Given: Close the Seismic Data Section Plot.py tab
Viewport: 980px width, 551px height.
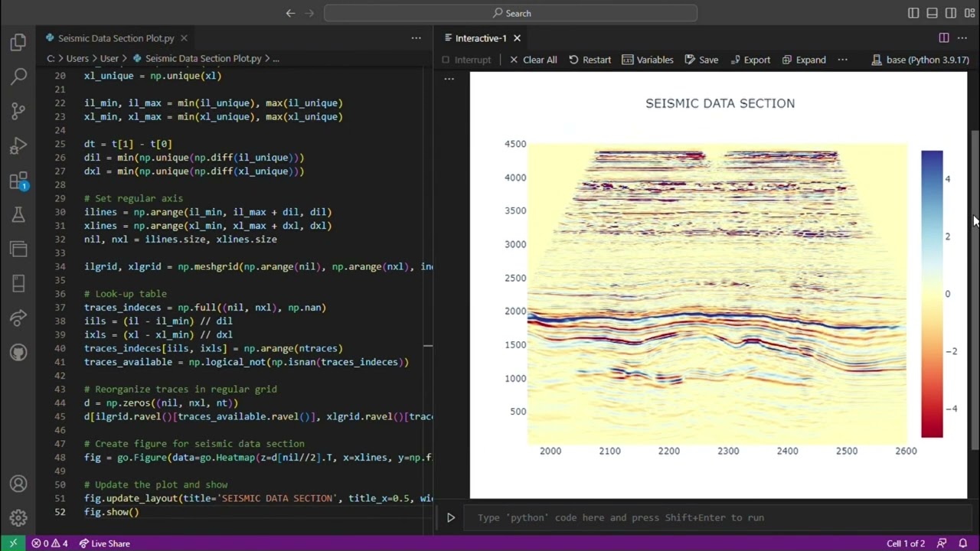Looking at the screenshot, I should point(184,37).
